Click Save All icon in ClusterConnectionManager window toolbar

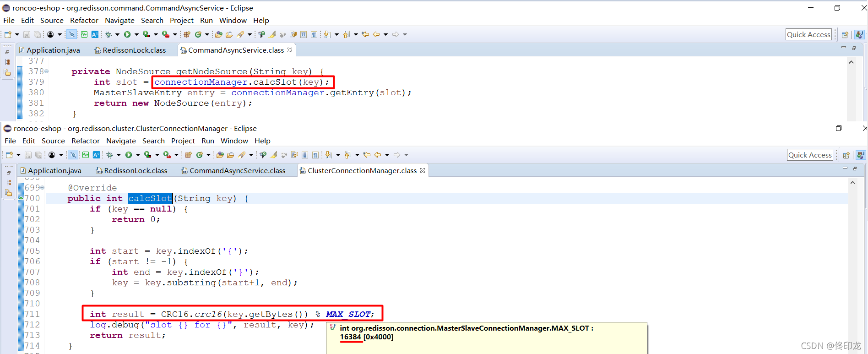coord(39,155)
